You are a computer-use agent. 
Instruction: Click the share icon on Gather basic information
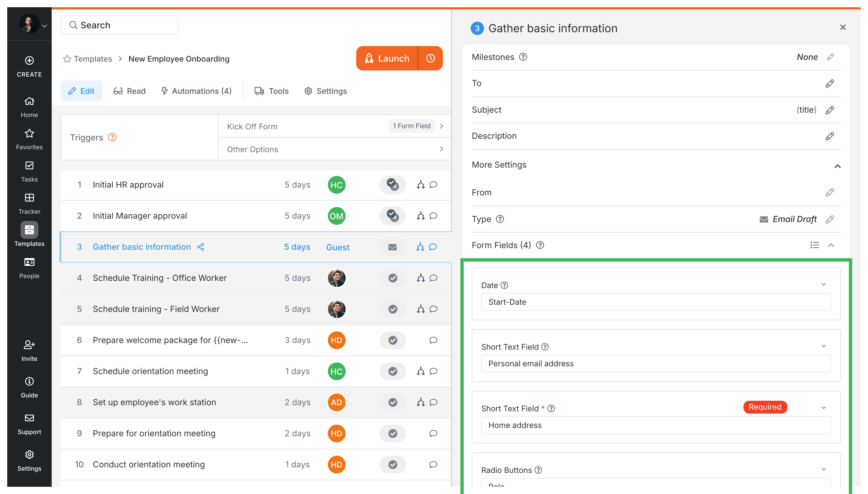[201, 247]
